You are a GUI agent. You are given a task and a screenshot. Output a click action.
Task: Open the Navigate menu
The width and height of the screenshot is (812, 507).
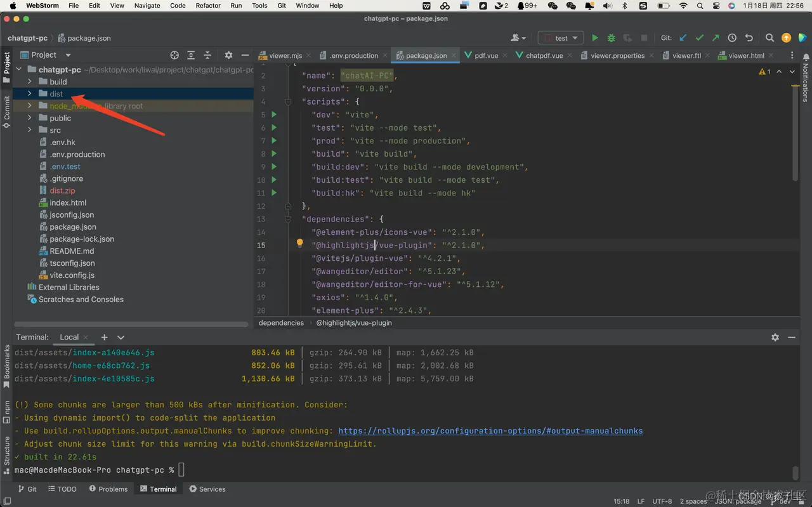tap(147, 6)
